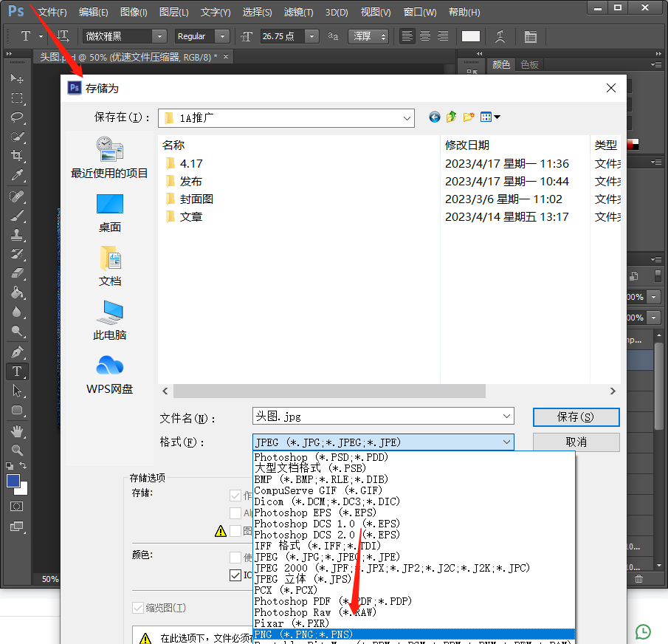Select the Pen tool
This screenshot has width=668, height=644.
17,352
